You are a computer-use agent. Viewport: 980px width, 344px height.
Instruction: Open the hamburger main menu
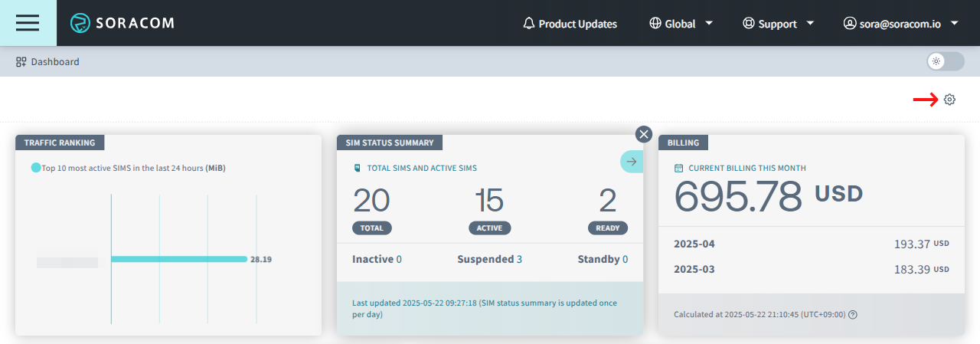point(28,23)
